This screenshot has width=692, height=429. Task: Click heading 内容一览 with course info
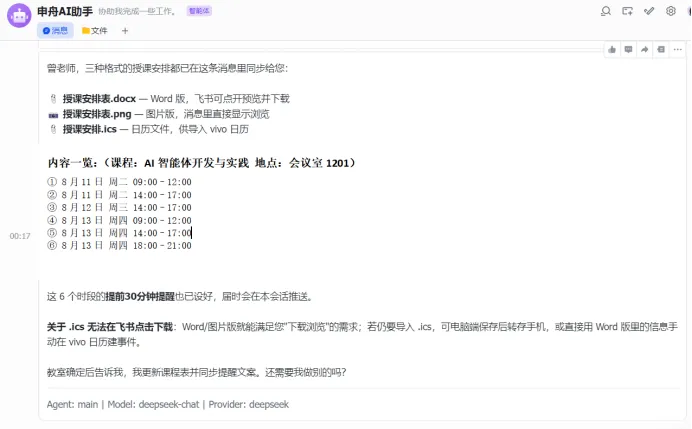pos(201,163)
